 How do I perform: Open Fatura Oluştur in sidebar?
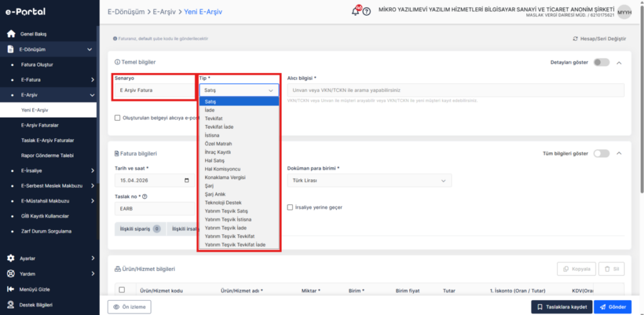pos(37,65)
